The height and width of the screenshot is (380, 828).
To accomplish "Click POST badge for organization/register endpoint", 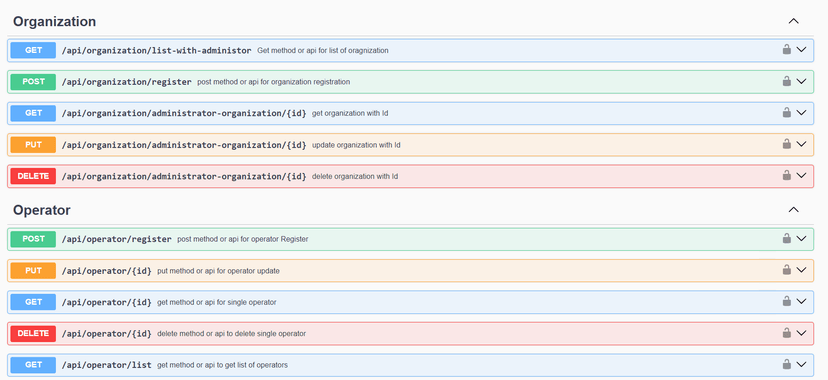I will pos(33,82).
